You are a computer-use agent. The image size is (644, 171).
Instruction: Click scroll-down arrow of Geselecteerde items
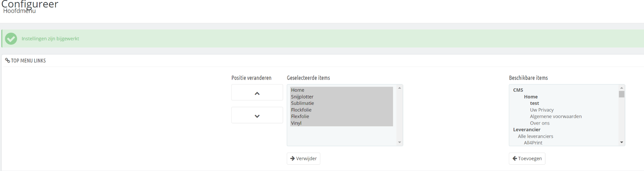pos(399,142)
